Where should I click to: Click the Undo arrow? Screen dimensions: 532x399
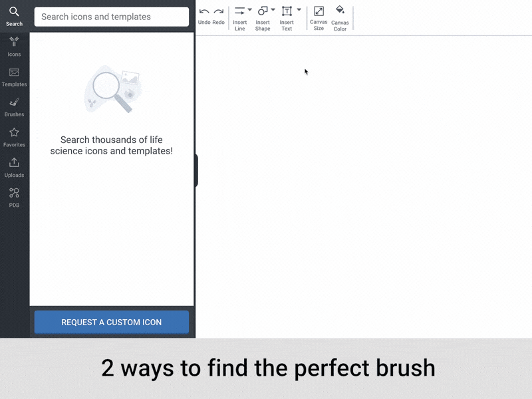[x=203, y=11]
